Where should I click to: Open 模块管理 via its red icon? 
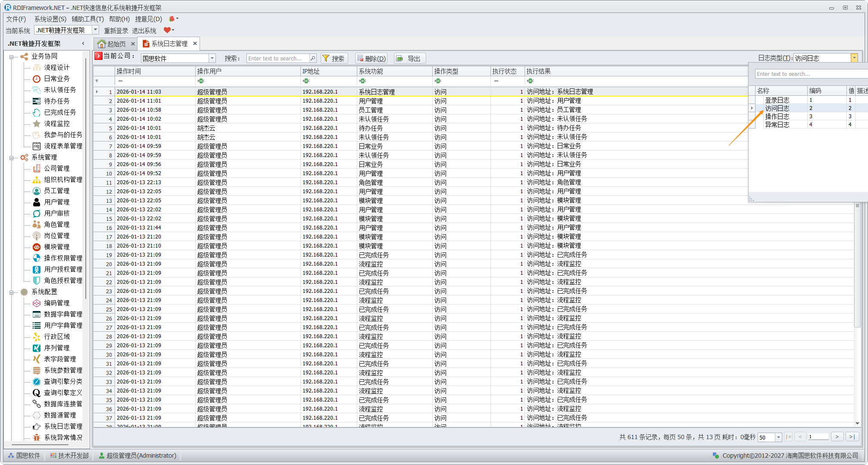37,247
